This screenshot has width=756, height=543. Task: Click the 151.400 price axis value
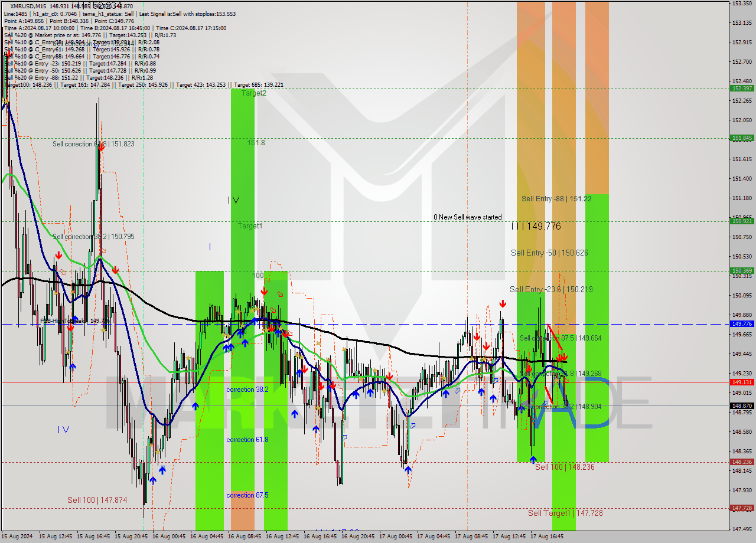741,178
